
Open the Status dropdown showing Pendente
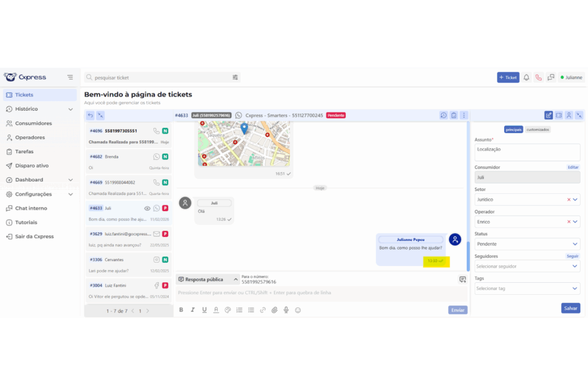tap(527, 244)
